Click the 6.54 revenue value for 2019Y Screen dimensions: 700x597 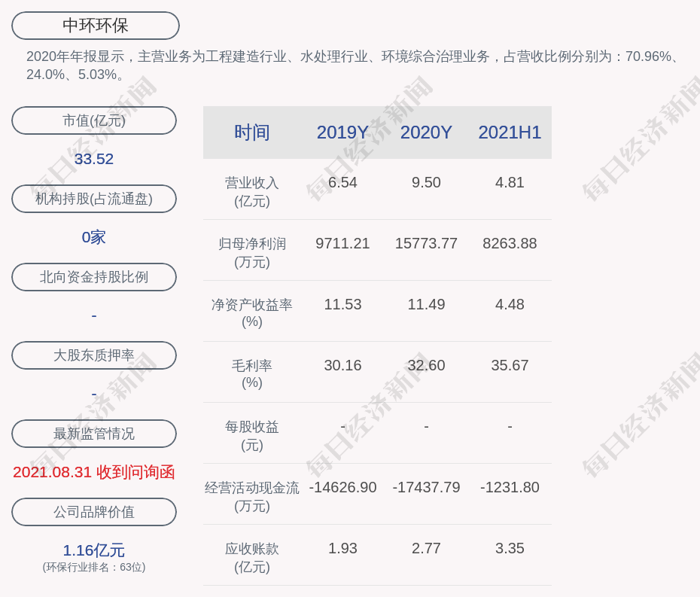click(342, 183)
